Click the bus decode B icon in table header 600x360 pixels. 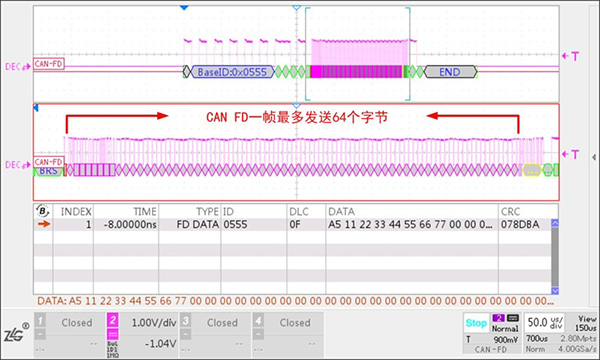42,211
